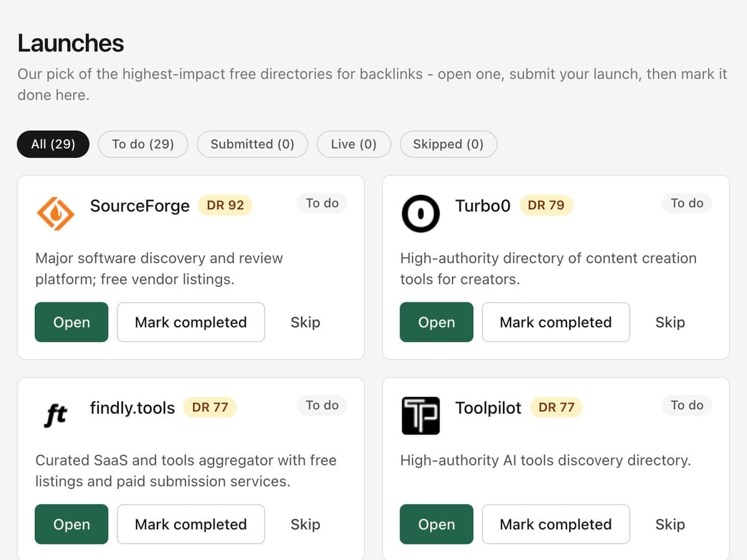Click the DR 77 badge on Toolpilot

click(x=557, y=408)
